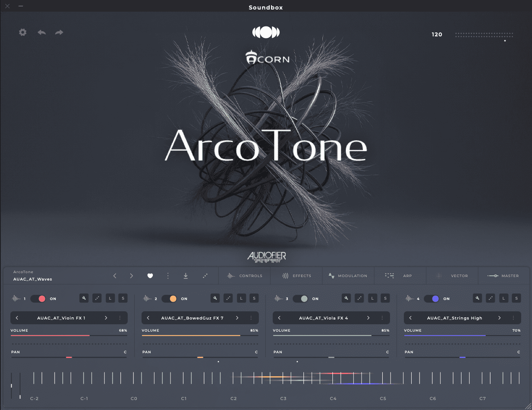Open layer 1 wrench edit icon
The image size is (532, 410).
coord(84,298)
